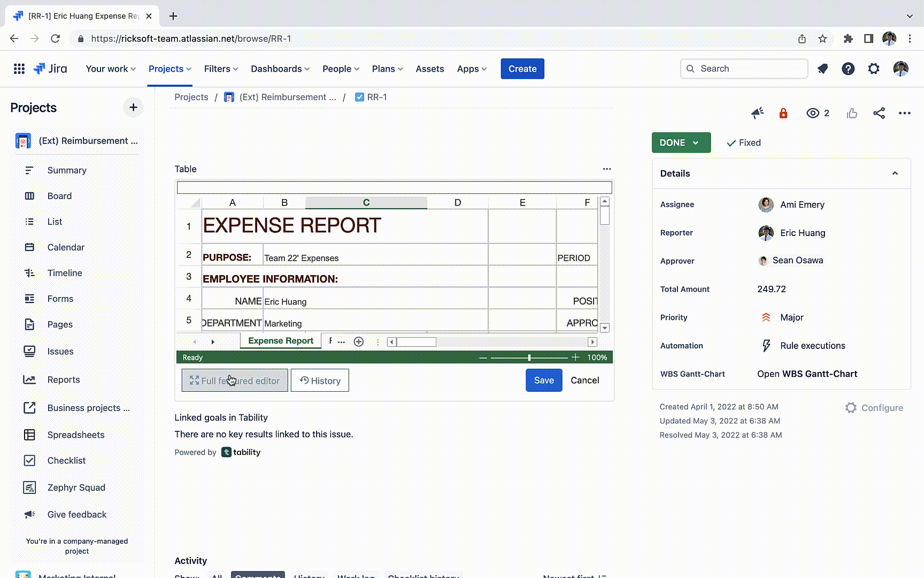924x578 pixels.
Task: Share the issue via share icon
Action: pyautogui.click(x=879, y=113)
